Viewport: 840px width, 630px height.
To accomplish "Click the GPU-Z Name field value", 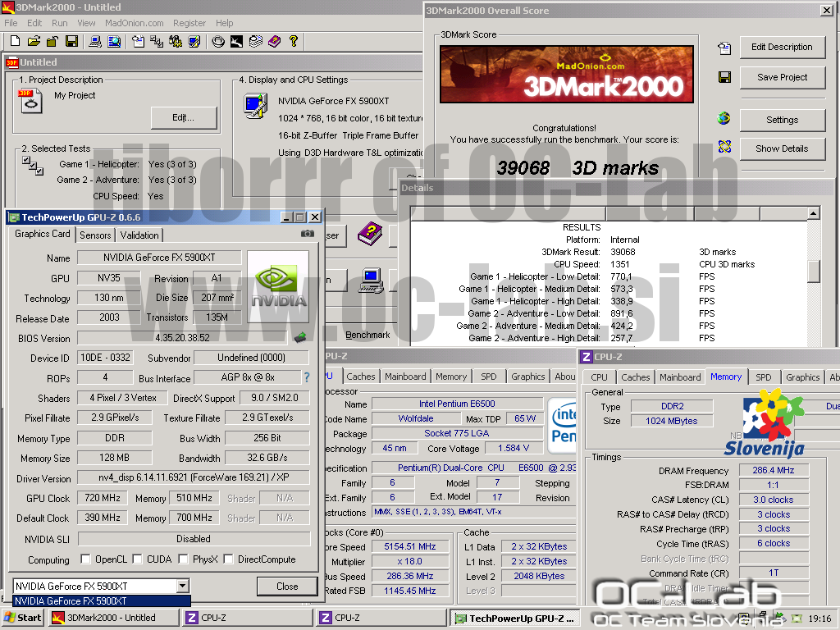I will (x=159, y=257).
